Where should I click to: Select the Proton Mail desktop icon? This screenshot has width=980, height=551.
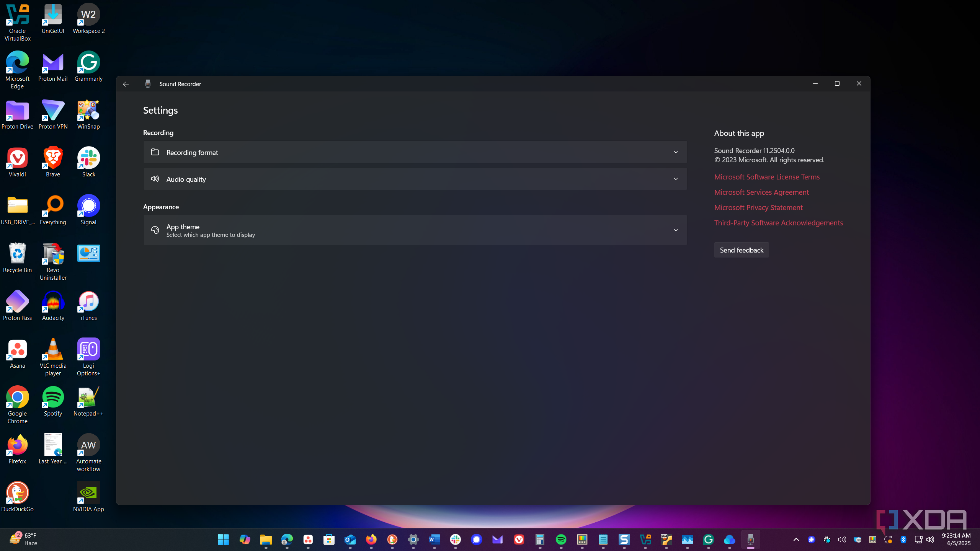[53, 66]
